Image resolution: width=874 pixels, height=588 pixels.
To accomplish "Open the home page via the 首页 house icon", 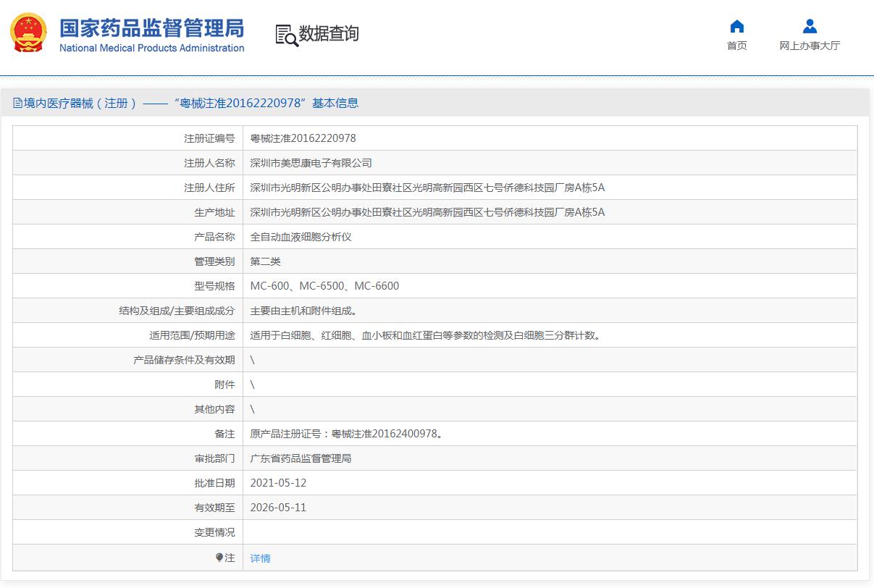I will tap(736, 27).
